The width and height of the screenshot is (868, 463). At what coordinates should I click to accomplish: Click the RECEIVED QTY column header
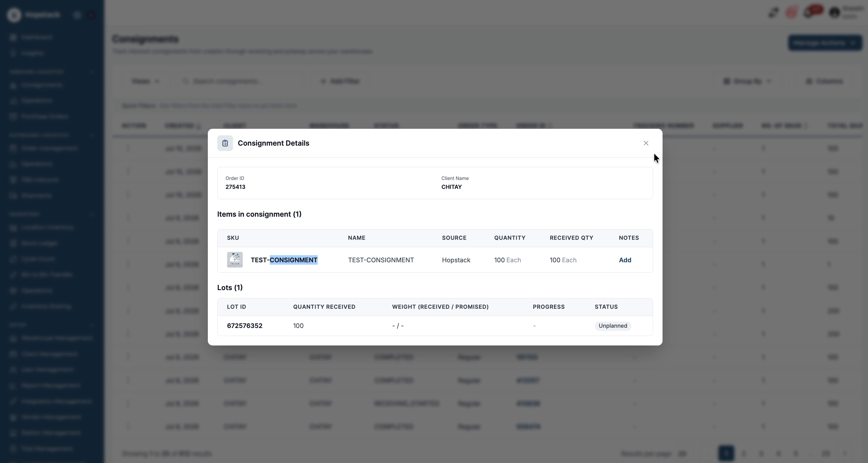(571, 238)
